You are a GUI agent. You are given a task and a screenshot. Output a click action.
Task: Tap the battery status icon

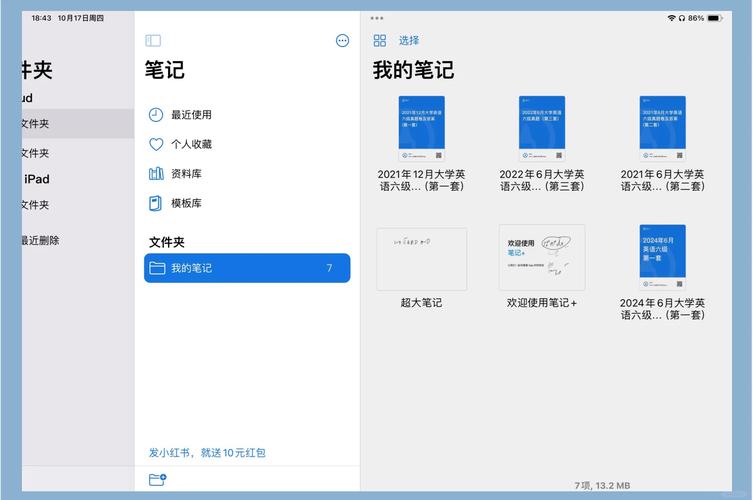[x=715, y=18]
